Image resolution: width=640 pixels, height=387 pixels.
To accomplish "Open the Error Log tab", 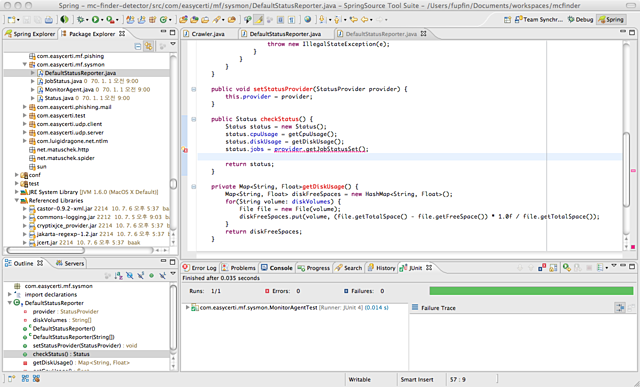I will 199,268.
